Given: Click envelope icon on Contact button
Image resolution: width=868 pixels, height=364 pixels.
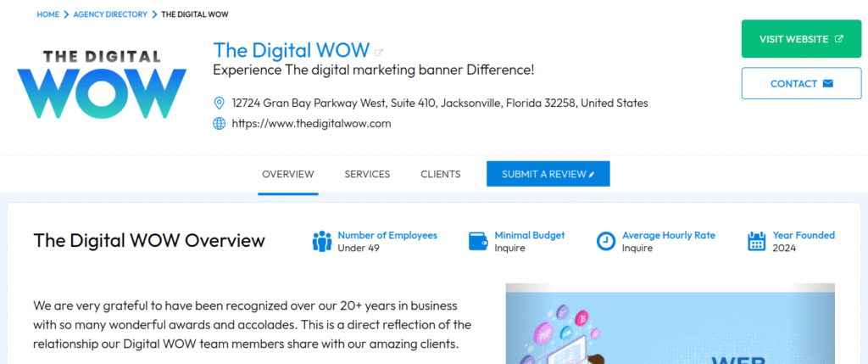Looking at the screenshot, I should click(828, 84).
